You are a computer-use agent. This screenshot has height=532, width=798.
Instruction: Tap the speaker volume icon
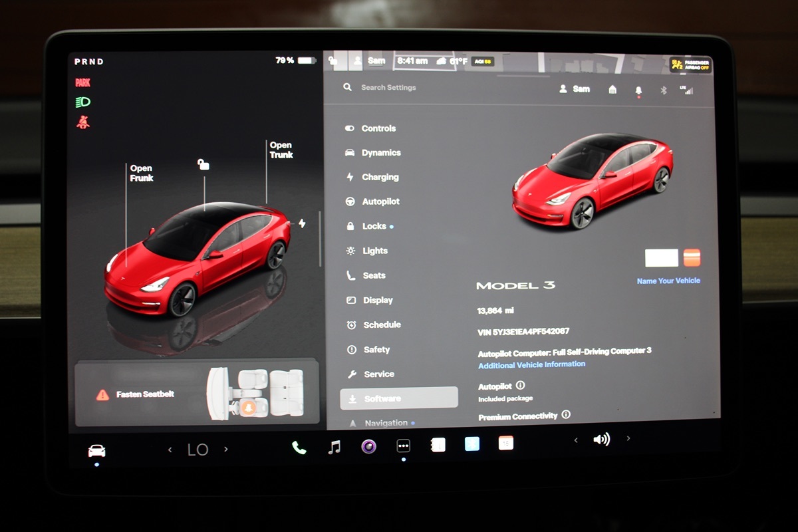click(601, 439)
